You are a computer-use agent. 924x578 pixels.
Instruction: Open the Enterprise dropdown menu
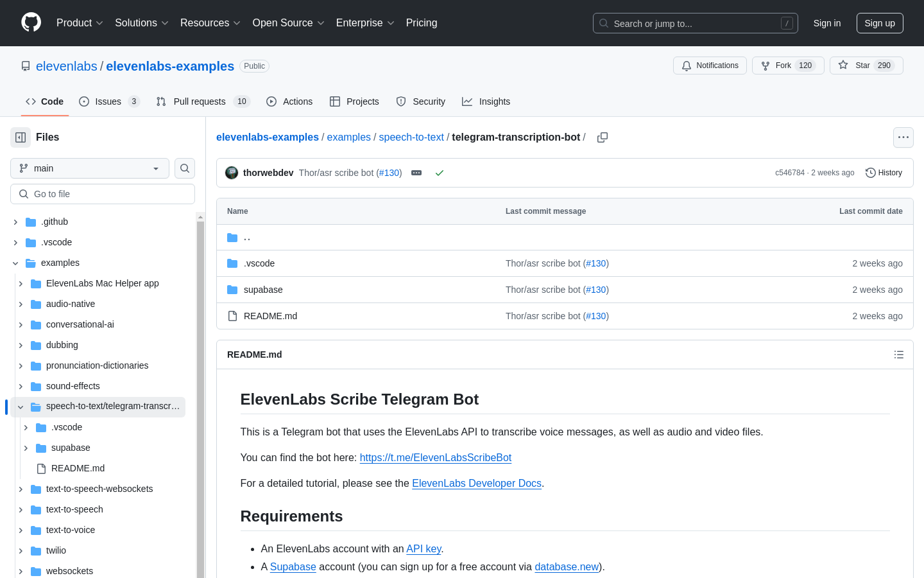364,22
